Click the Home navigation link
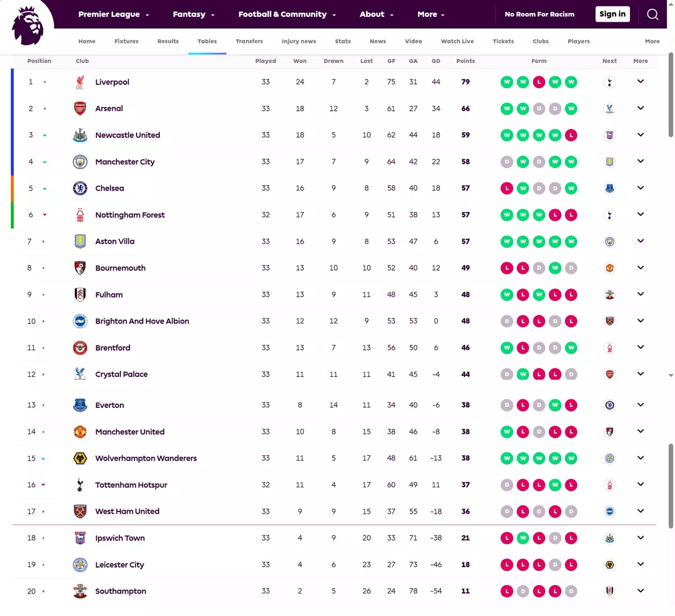This screenshot has height=616, width=675. [x=87, y=41]
